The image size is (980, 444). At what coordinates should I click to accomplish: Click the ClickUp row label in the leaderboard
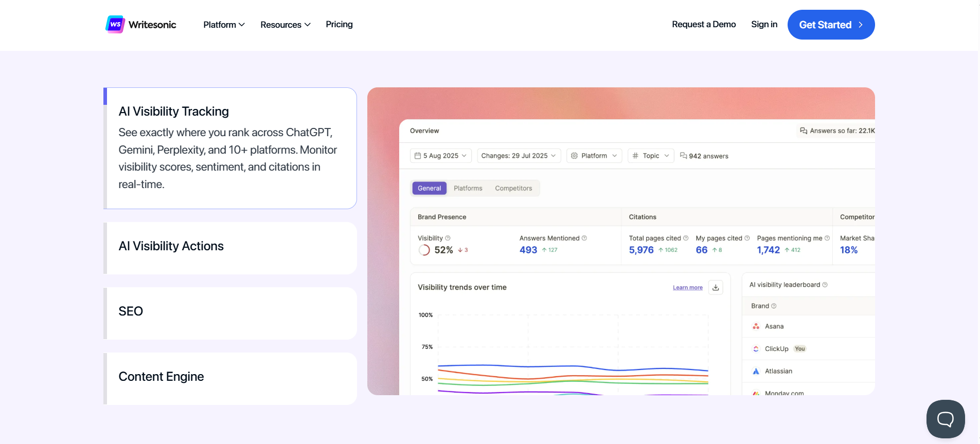click(776, 349)
